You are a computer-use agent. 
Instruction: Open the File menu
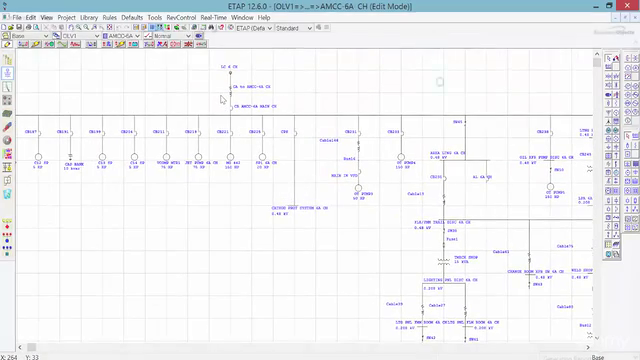[17, 18]
